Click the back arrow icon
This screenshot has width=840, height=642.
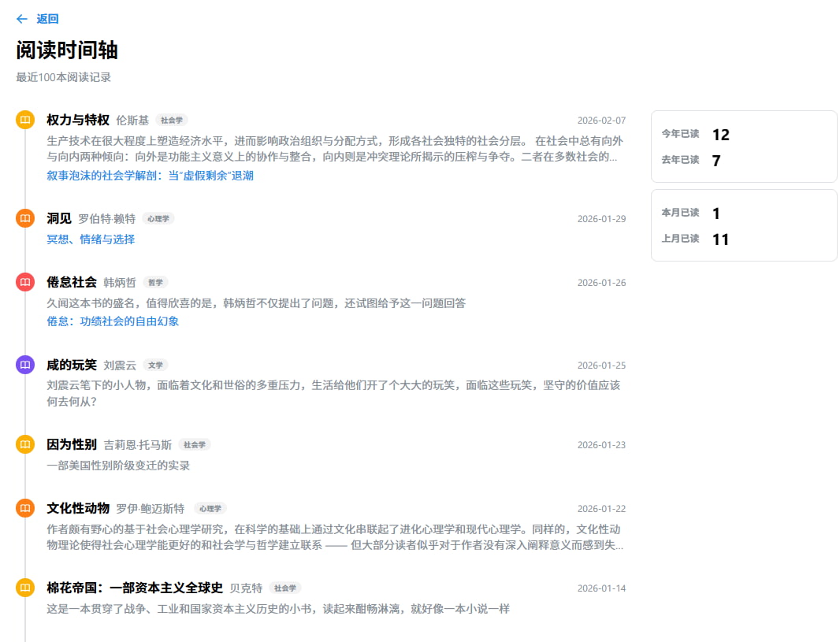point(22,19)
